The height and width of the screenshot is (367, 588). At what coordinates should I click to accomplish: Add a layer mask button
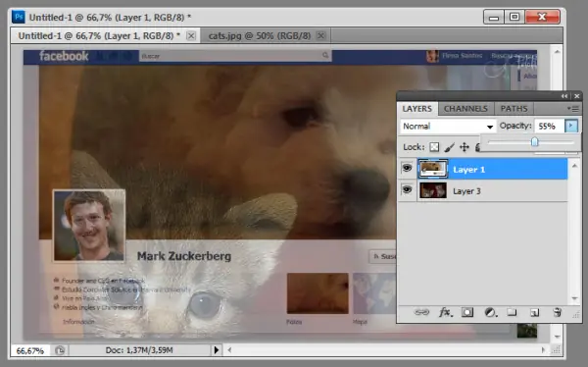click(x=467, y=312)
